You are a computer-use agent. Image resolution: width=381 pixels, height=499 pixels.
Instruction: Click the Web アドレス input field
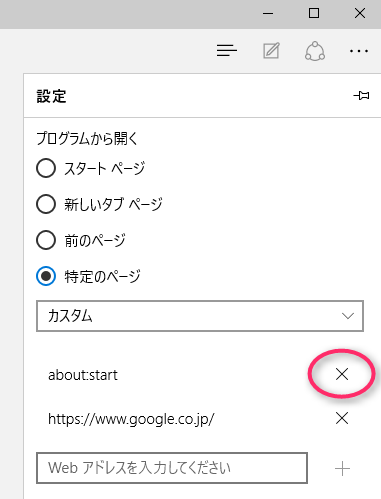point(172,468)
